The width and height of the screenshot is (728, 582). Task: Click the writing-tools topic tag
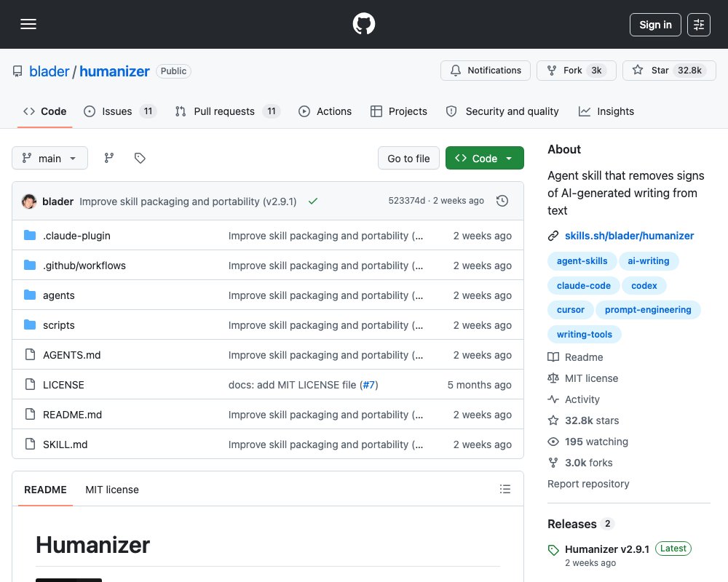point(585,334)
